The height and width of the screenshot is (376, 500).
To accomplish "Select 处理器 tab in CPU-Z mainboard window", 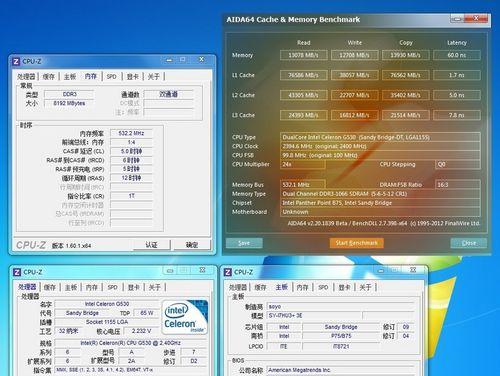I will pos(238,287).
